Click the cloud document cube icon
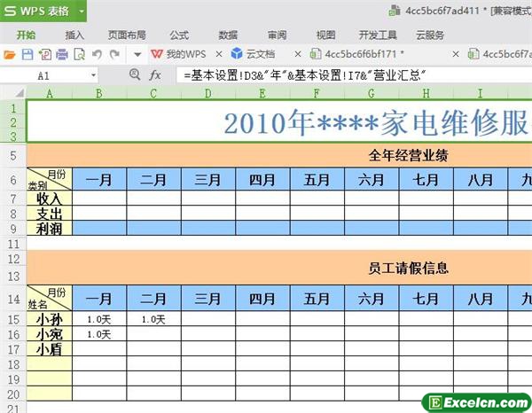This screenshot has width=532, height=413. point(237,53)
